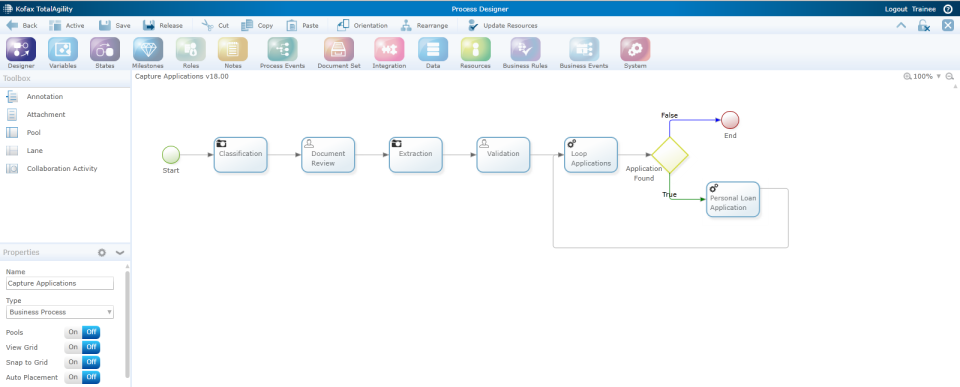Select the Loop Applications activity node
This screenshot has height=387, width=960.
click(591, 154)
